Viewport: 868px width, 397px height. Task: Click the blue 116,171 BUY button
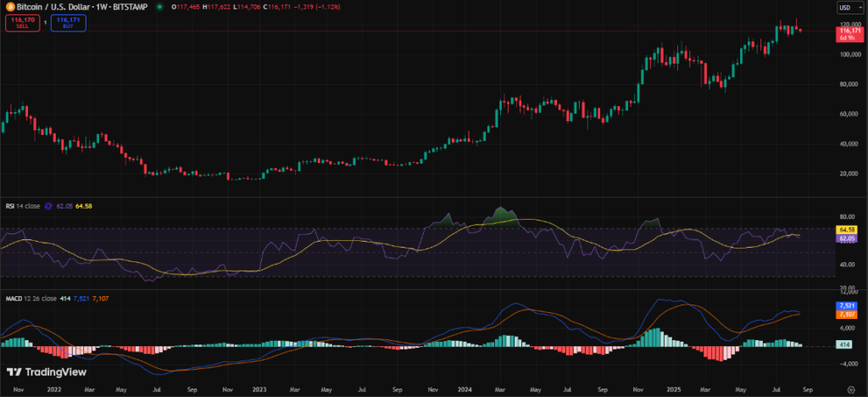(x=68, y=23)
